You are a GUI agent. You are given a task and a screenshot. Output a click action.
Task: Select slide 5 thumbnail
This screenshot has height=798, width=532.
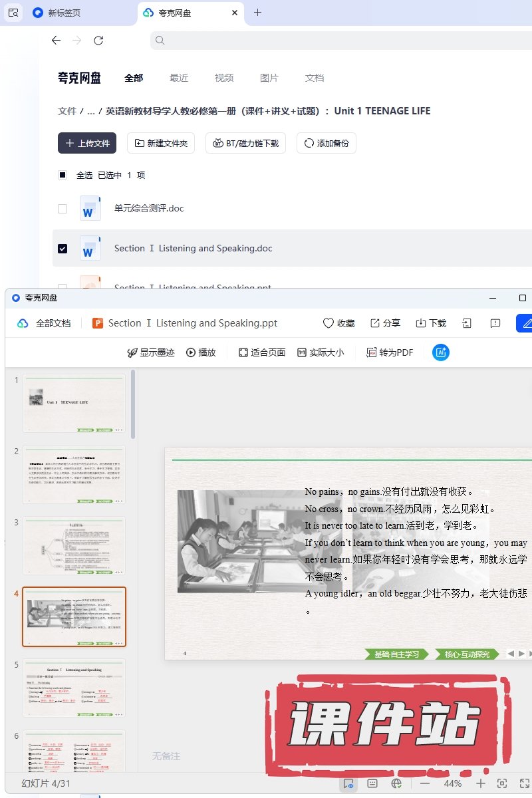(74, 688)
